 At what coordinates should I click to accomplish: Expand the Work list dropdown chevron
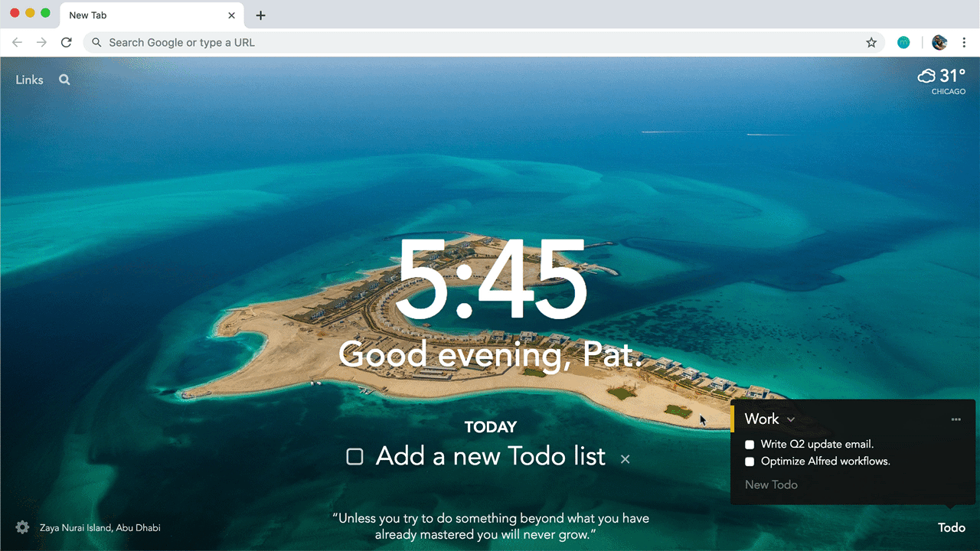(791, 419)
